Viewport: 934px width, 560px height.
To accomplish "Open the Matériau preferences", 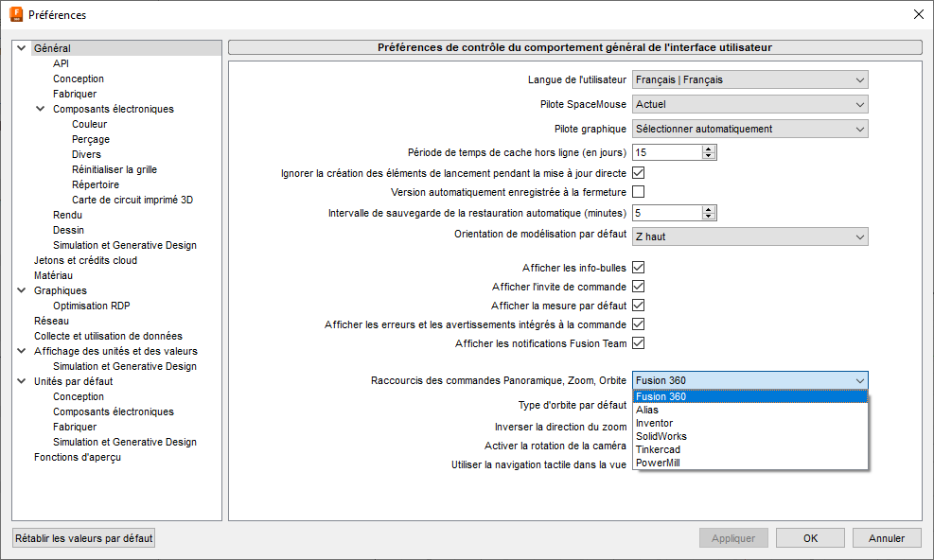I will pos(53,275).
